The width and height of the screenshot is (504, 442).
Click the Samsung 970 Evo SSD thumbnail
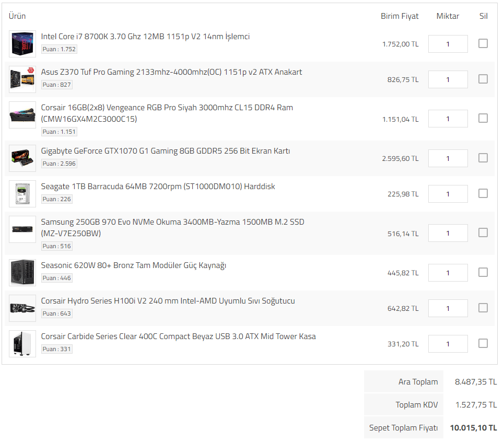[22, 229]
